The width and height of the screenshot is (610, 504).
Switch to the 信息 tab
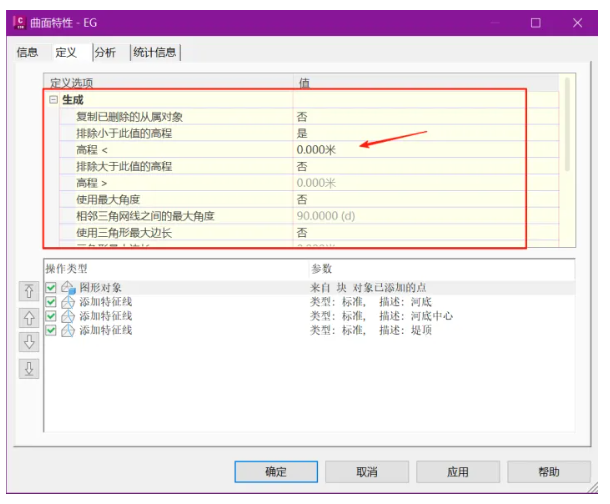(x=27, y=52)
